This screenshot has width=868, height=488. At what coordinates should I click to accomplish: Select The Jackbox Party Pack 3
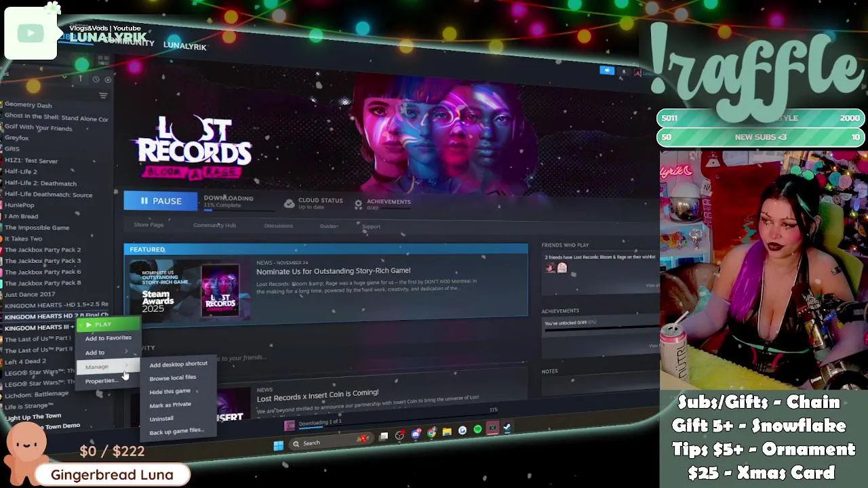43,261
